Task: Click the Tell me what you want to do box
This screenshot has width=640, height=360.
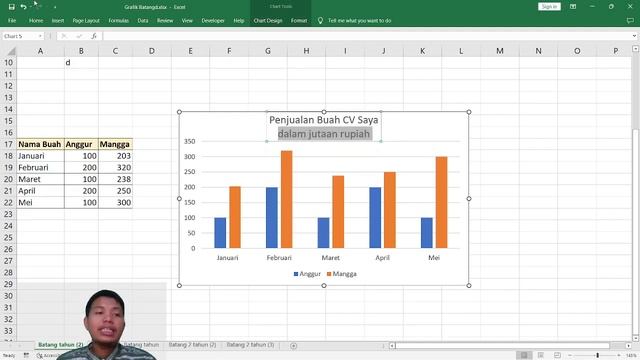Action: click(360, 20)
